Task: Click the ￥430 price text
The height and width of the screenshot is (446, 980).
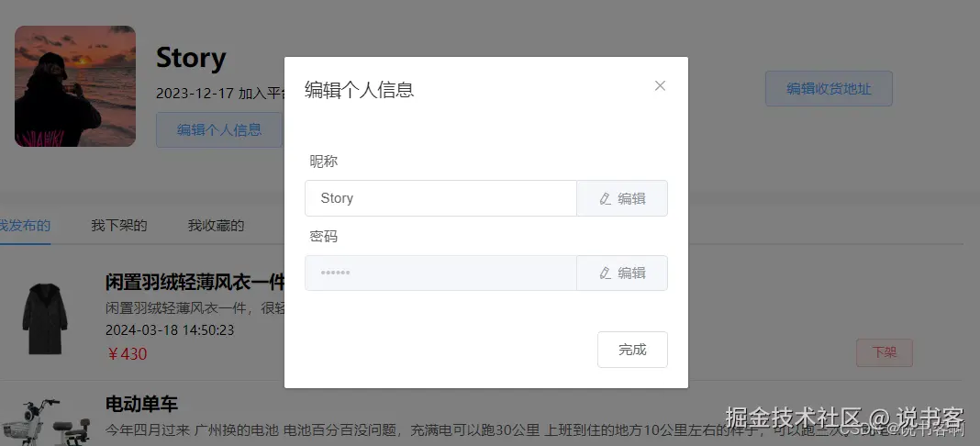Action: tap(127, 354)
